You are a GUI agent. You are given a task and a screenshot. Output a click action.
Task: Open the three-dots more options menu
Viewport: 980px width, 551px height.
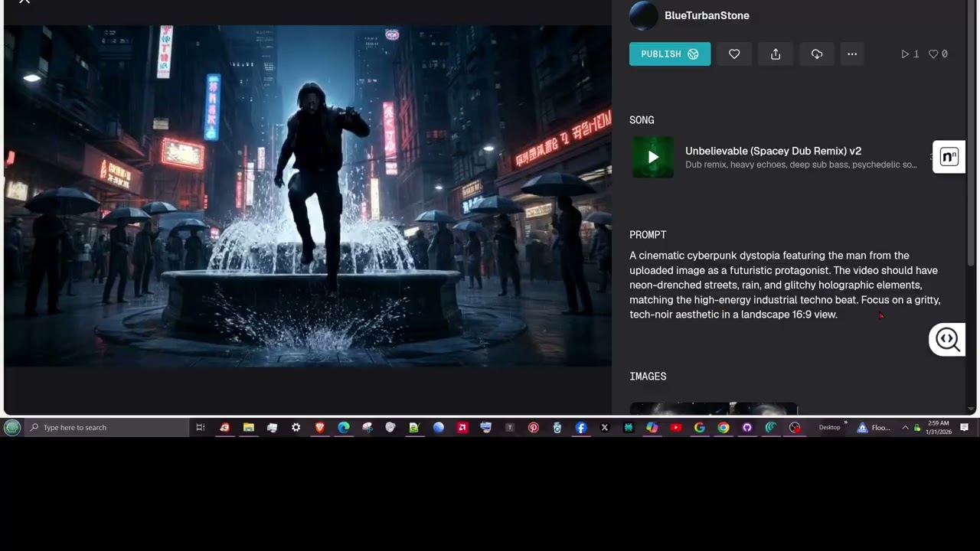[852, 54]
